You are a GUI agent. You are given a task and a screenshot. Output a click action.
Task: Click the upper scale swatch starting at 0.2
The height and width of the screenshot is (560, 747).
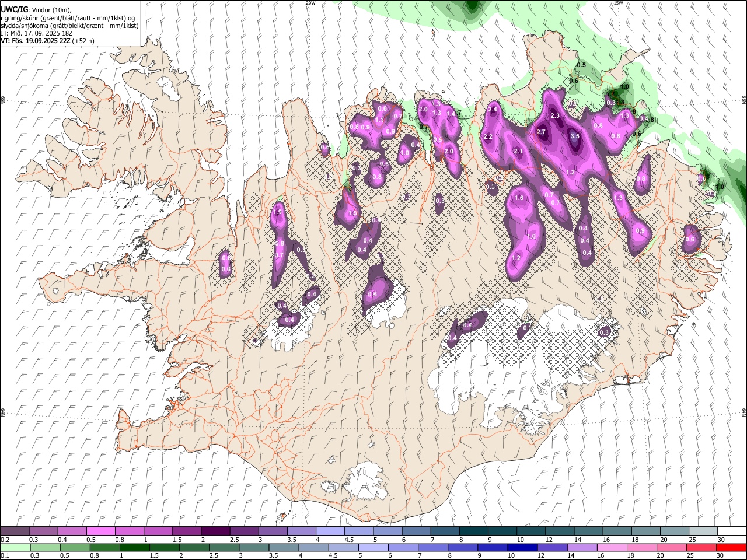tap(15, 531)
